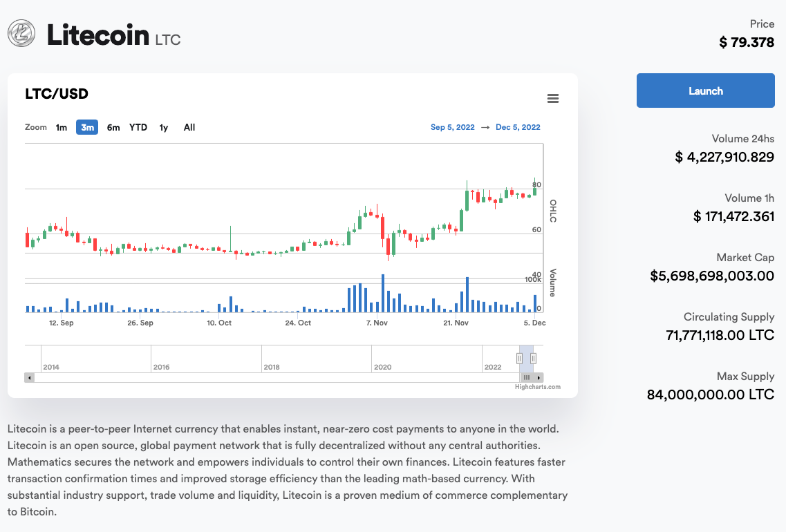The height and width of the screenshot is (532, 786).
Task: Select the 6m zoom range
Action: [113, 127]
